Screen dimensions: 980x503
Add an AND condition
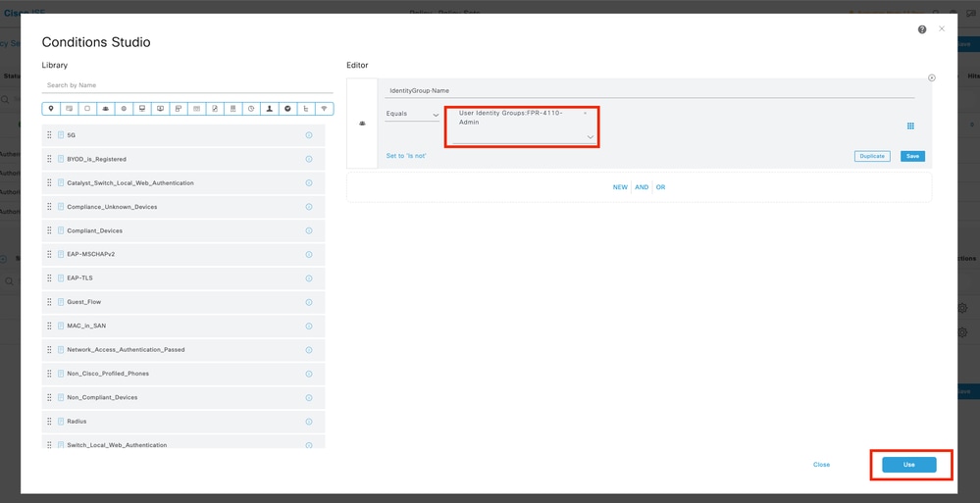[642, 187]
